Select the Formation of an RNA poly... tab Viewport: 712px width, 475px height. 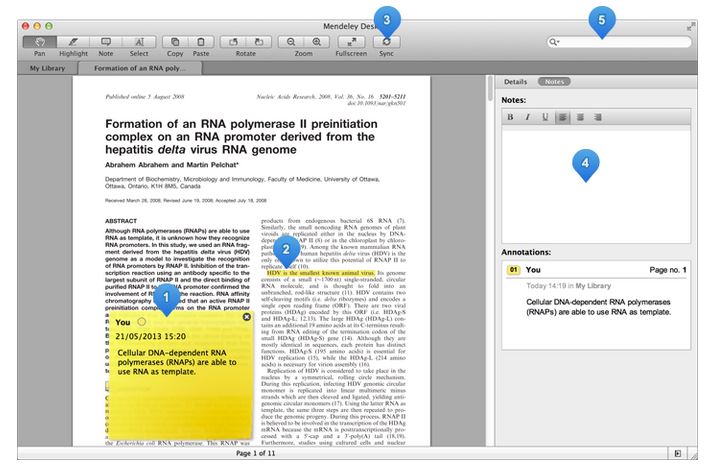[x=140, y=68]
